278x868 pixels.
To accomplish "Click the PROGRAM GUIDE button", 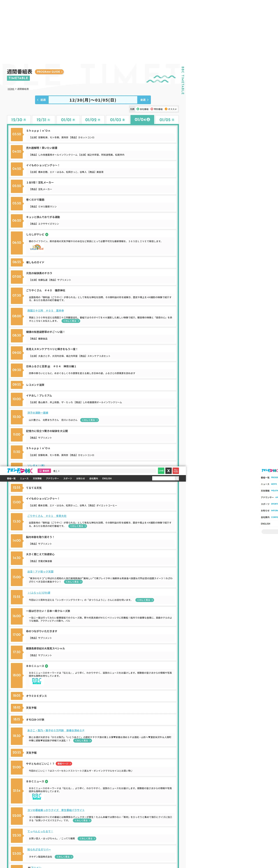I will click(x=49, y=72).
